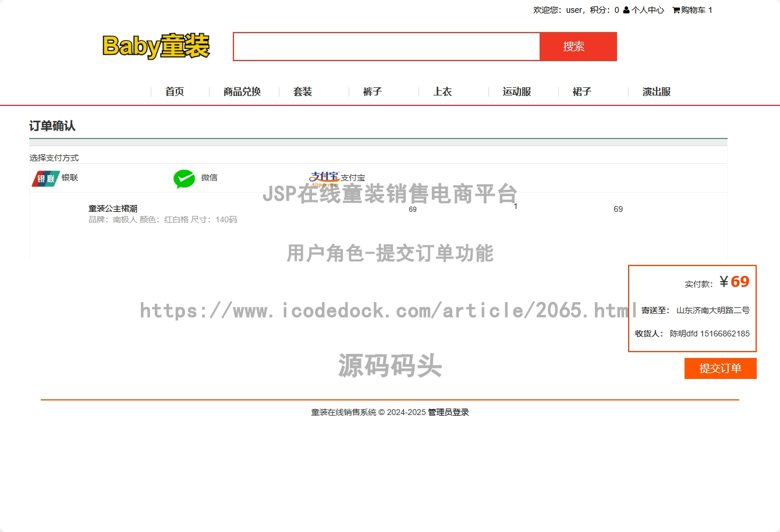Viewport: 780px width, 532px height.
Task: Select the 支付宝 Alipay logo
Action: 324,178
